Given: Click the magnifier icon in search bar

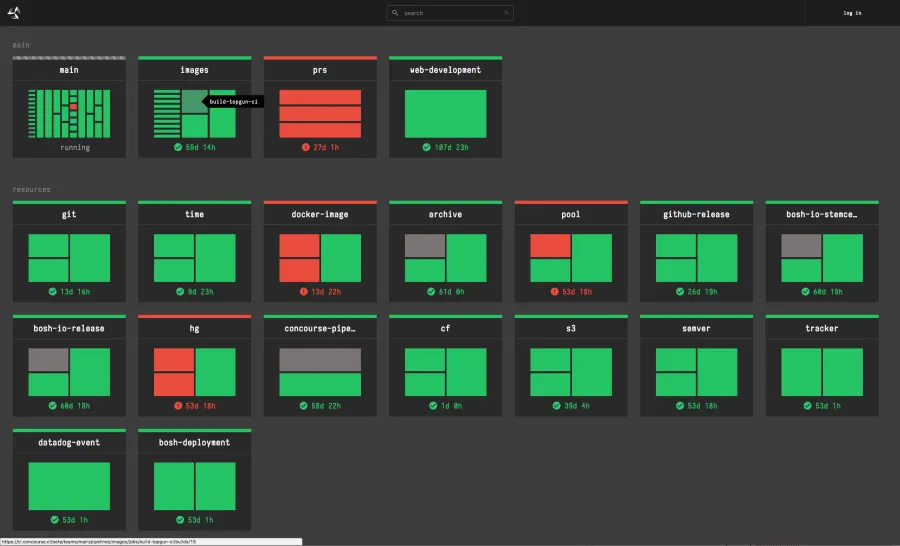Looking at the screenshot, I should point(395,13).
